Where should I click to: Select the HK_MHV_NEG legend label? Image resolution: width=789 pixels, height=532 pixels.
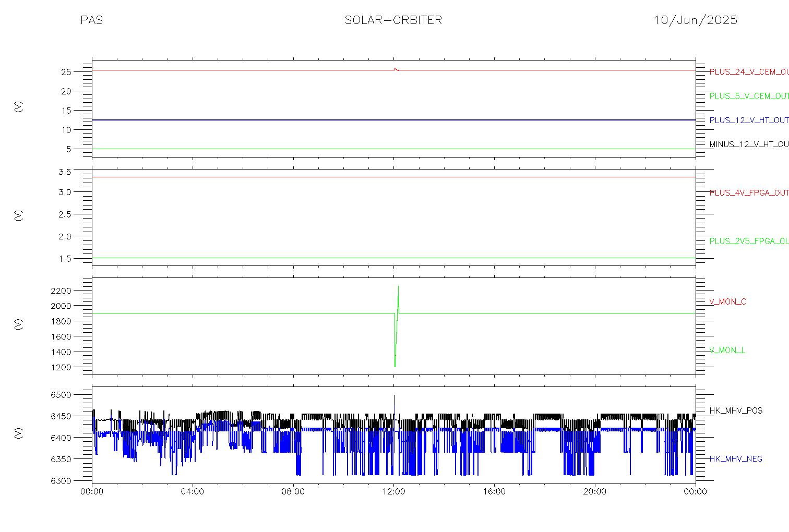[736, 459]
